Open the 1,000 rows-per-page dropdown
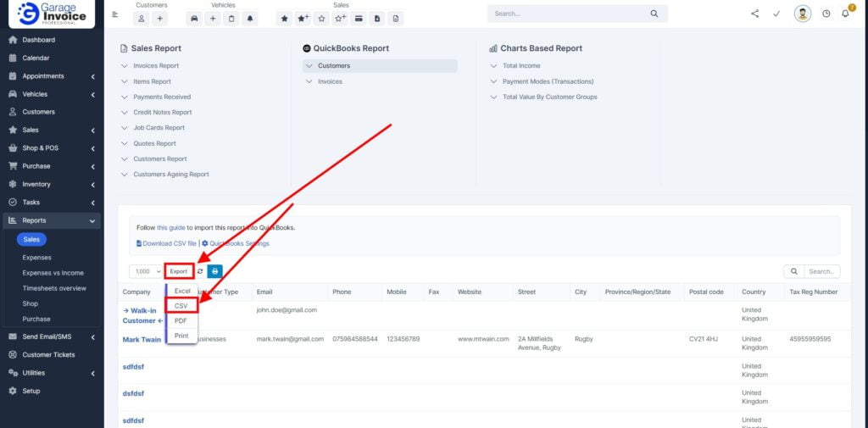This screenshot has width=868, height=428. click(146, 271)
